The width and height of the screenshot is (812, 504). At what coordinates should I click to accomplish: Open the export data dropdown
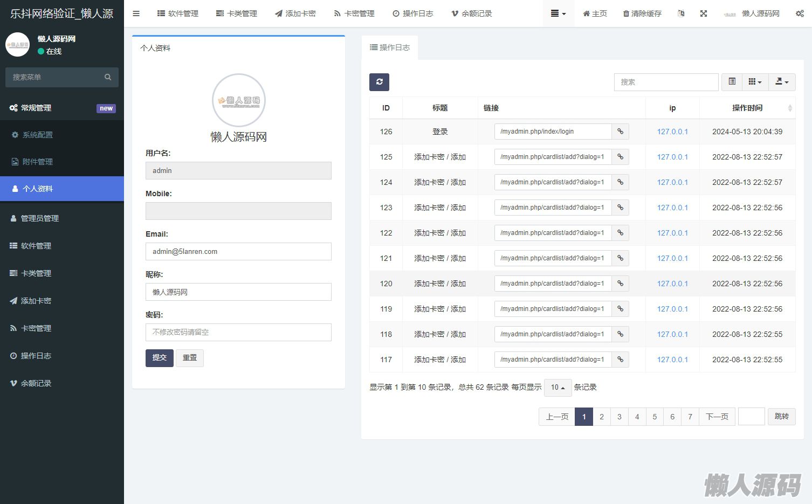coord(782,82)
